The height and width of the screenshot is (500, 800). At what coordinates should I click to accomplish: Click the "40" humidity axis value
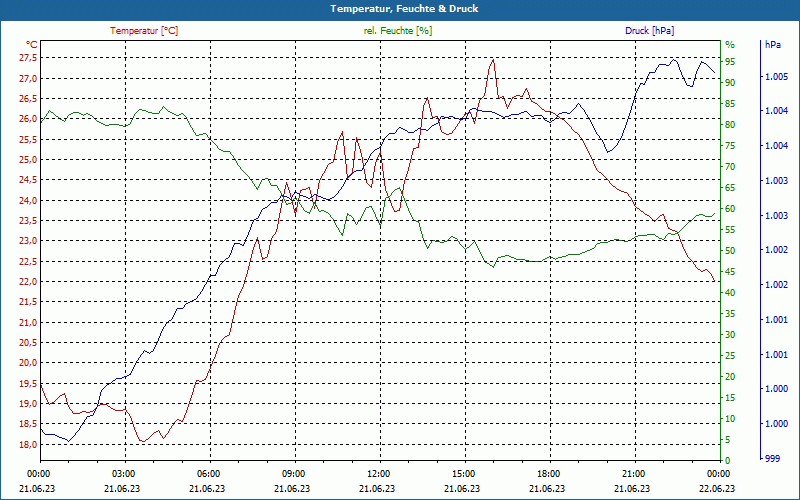[730, 293]
